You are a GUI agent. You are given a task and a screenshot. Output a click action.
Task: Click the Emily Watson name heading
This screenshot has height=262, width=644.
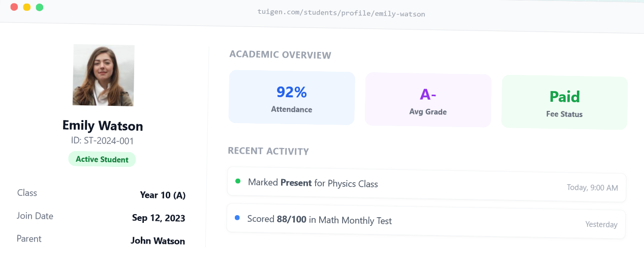103,126
